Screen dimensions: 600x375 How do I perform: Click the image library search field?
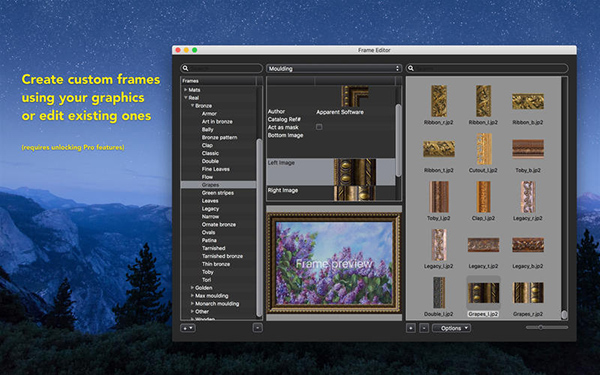tap(487, 68)
